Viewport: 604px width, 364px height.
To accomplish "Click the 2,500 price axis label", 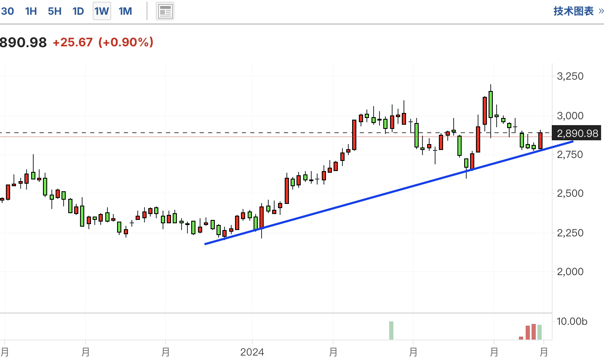I will pyautogui.click(x=570, y=193).
